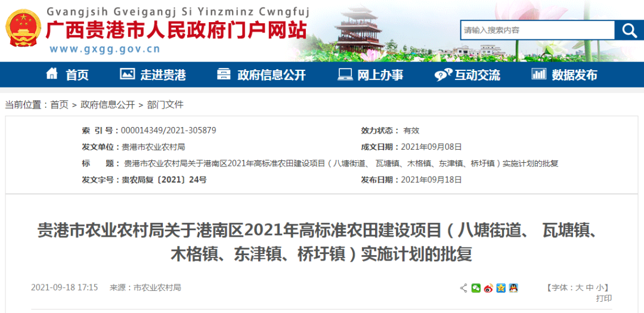
Task: Open 首页 home in navigation bar
Action: pos(67,75)
